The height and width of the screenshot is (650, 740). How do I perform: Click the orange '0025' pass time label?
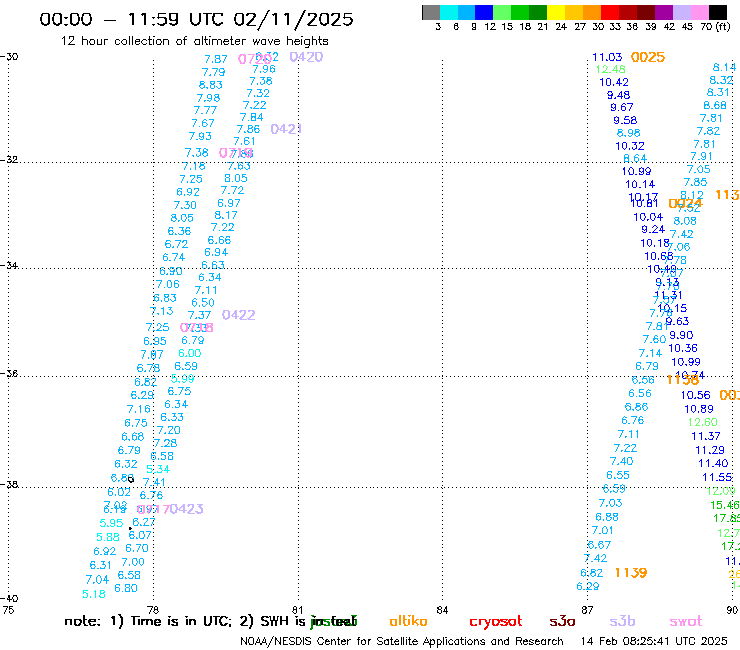(x=648, y=57)
